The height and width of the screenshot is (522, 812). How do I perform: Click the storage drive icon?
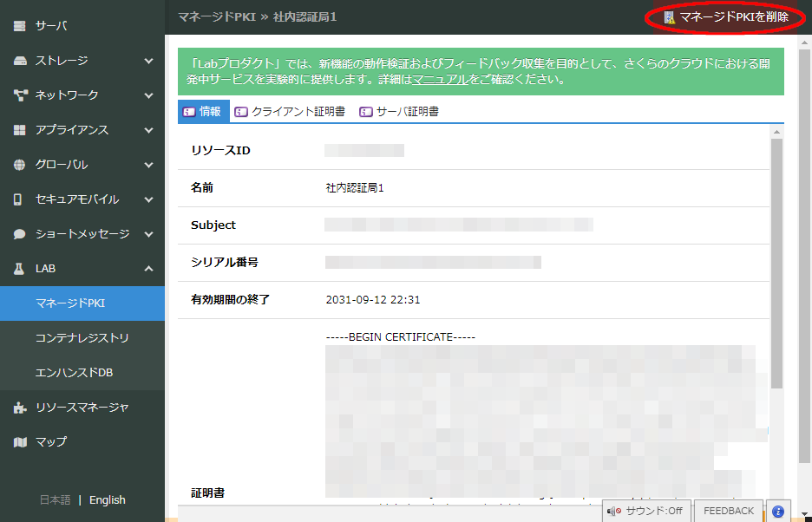(x=19, y=61)
